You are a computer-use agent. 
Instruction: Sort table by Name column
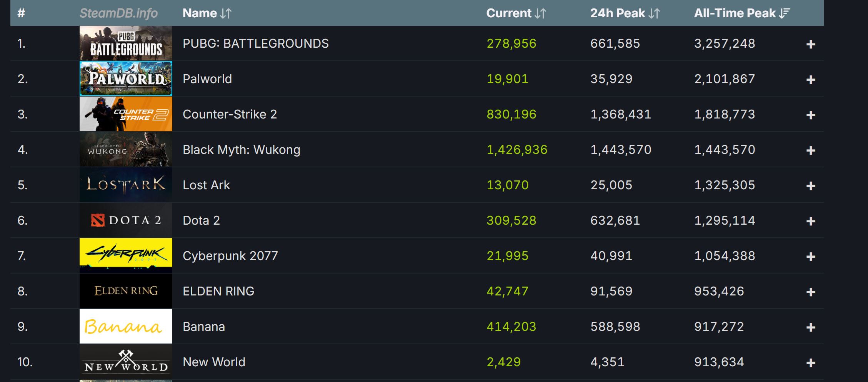207,13
